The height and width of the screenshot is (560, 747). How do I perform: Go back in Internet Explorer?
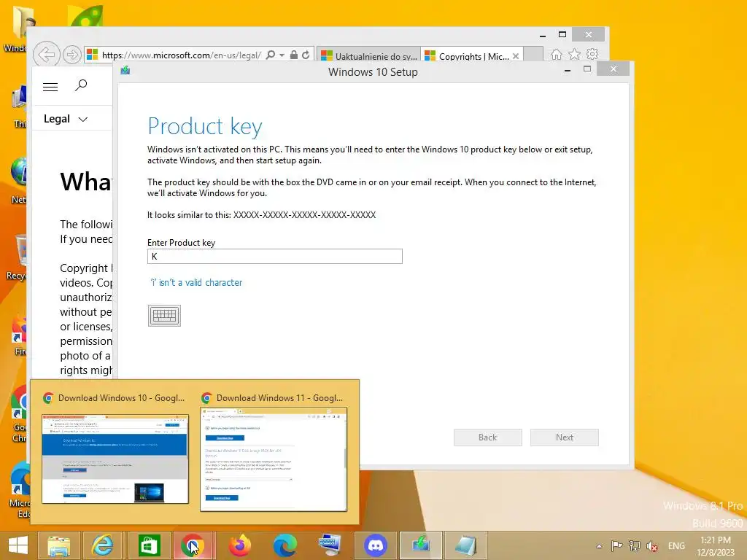pyautogui.click(x=47, y=54)
